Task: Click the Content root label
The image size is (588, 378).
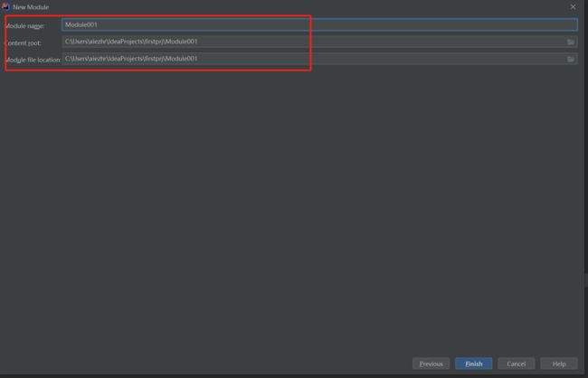Action: pyautogui.click(x=23, y=43)
